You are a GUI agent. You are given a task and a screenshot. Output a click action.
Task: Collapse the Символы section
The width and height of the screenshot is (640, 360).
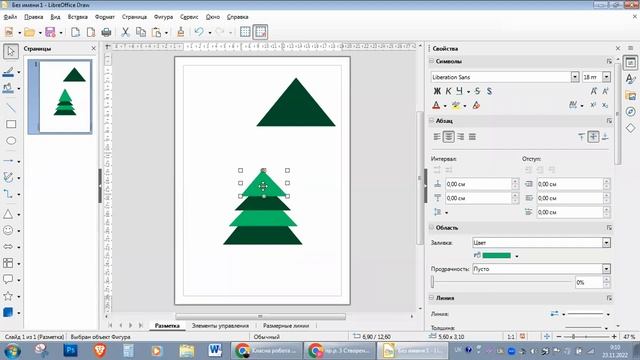click(431, 61)
